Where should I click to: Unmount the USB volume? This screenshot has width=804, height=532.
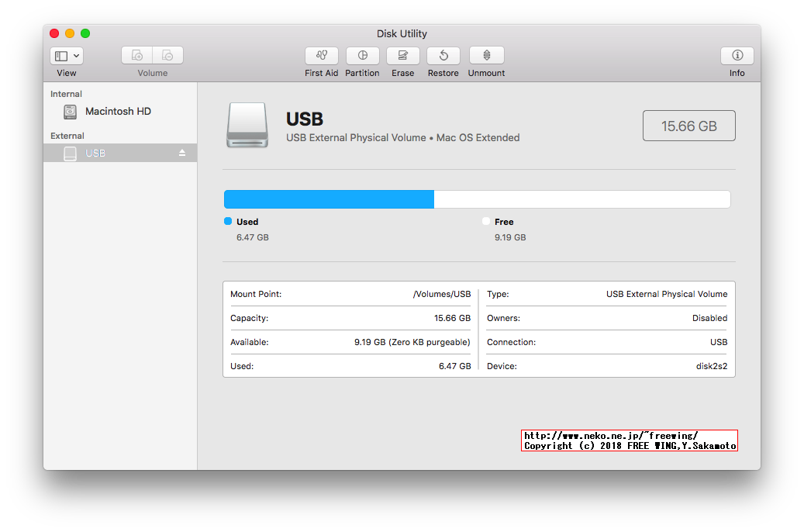pyautogui.click(x=486, y=56)
